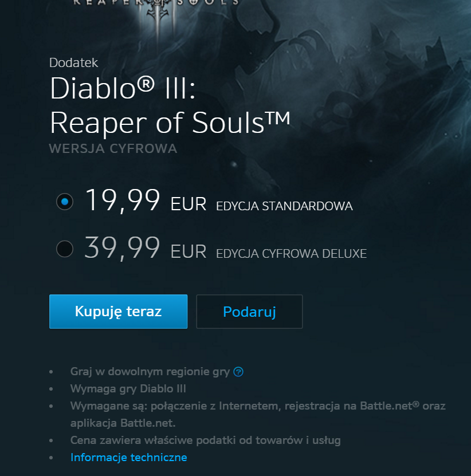Click the 39,99 price text

[122, 248]
